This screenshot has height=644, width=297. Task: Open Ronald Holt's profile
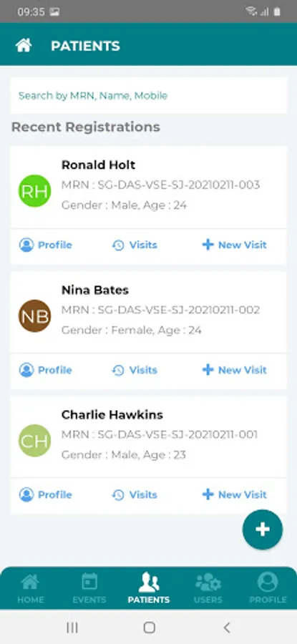coord(46,245)
